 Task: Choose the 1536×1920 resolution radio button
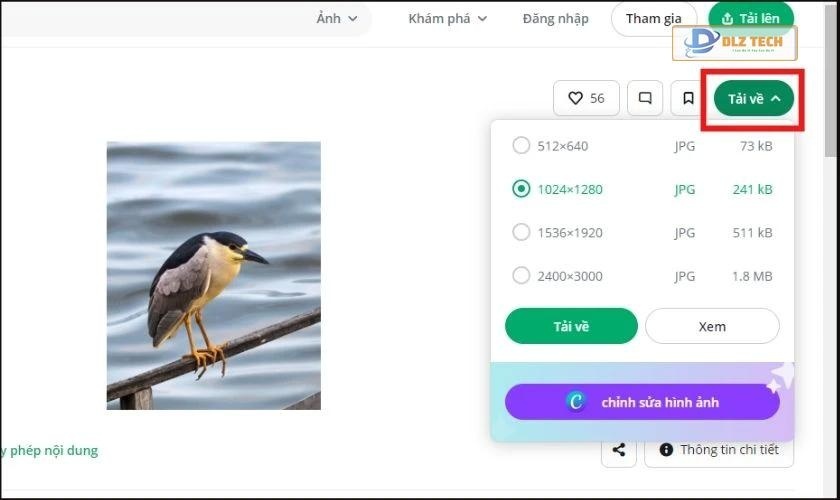521,232
